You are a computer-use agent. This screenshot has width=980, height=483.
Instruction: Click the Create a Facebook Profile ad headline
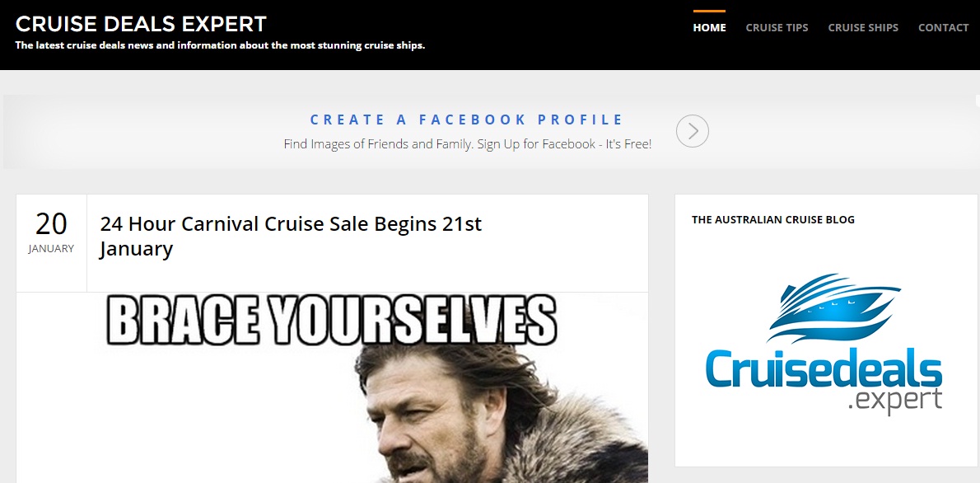point(467,120)
